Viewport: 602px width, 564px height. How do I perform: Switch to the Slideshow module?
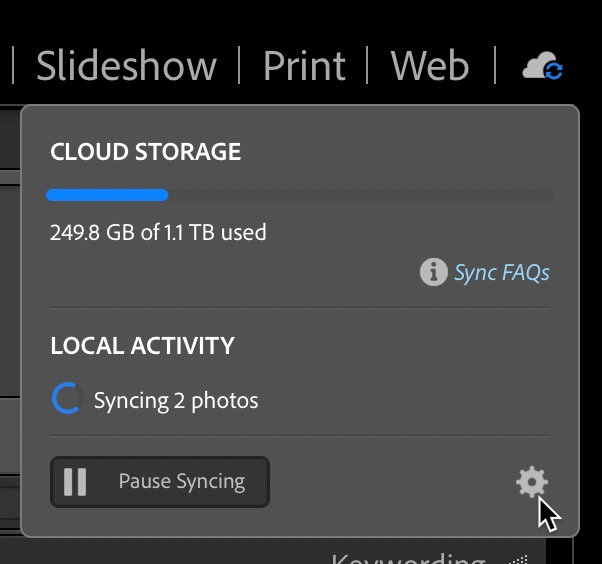coord(126,66)
